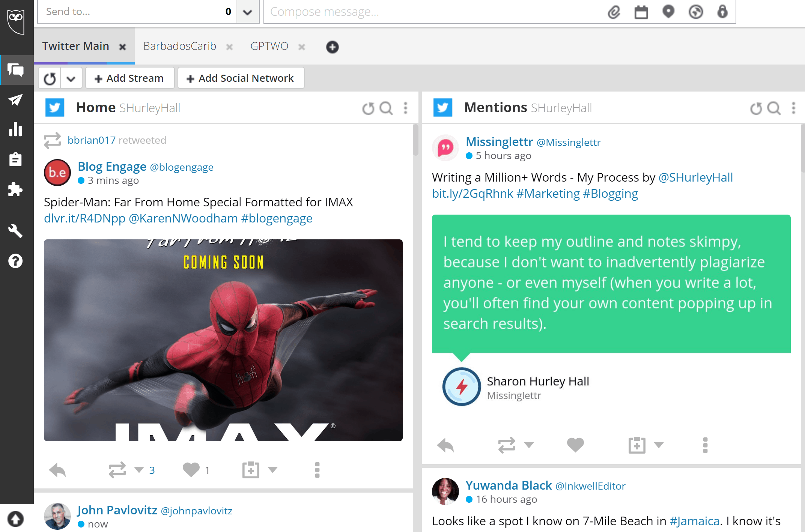Click the retweet icon on Spider-Man post
This screenshot has width=805, height=532.
(x=117, y=469)
